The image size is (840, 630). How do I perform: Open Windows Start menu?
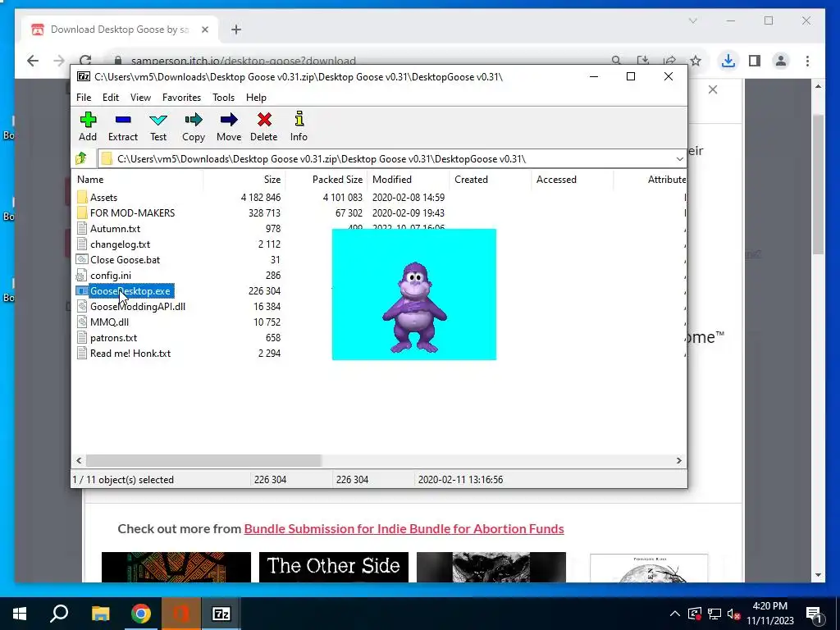[x=20, y=614]
